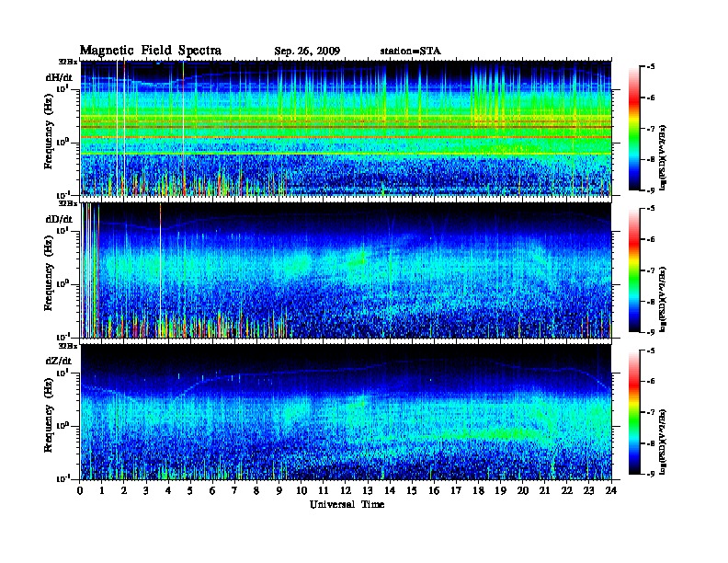
Task: Click the log(PSD) label beside dZ/dt color bar
Action: [x=664, y=442]
